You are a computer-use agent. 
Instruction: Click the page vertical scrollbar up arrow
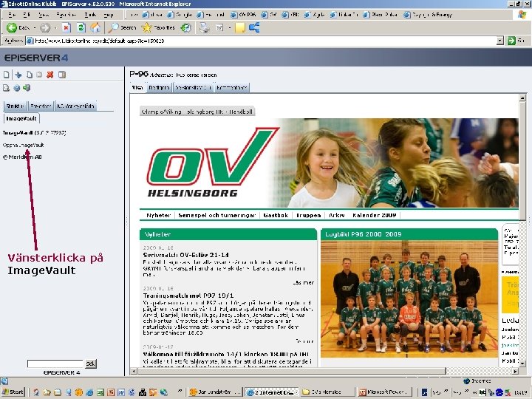522,98
